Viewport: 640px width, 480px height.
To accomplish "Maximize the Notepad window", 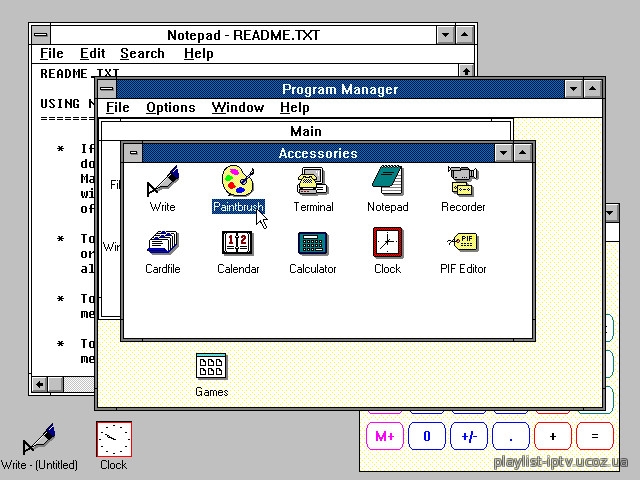I will tap(464, 35).
